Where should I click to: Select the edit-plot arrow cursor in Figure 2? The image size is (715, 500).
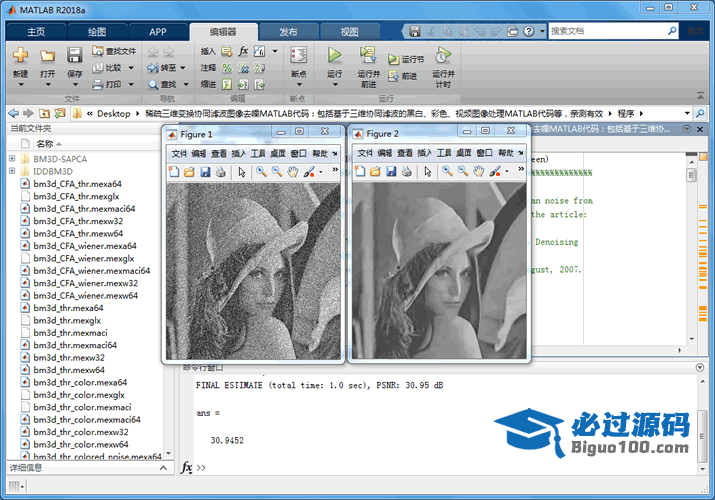(428, 172)
